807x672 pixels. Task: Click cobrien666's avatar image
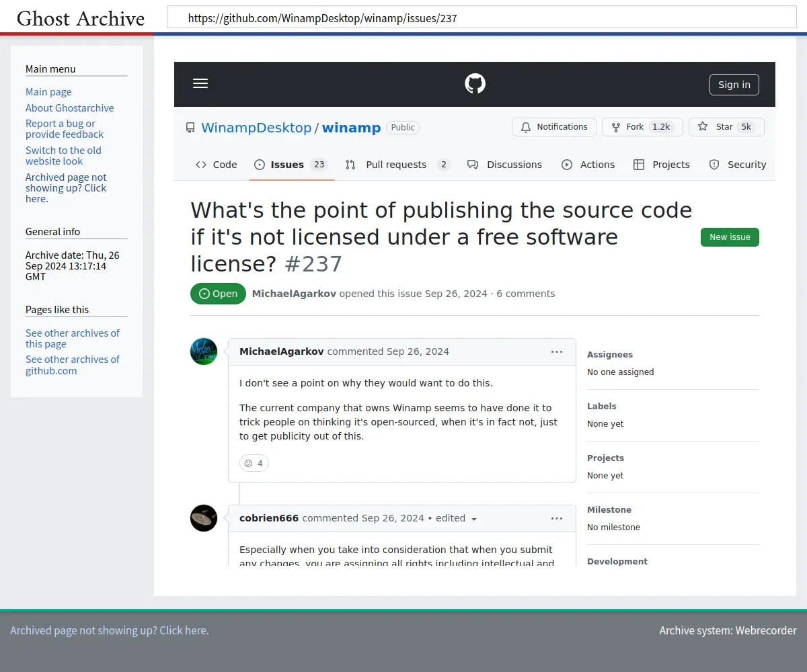coord(204,518)
